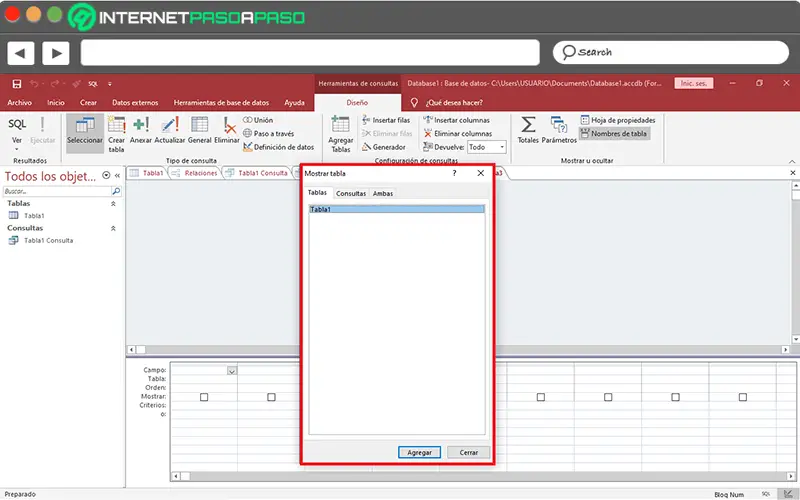Click the SQL icon in quick access toolbar
Viewport: 800px width, 500px height.
pyautogui.click(x=92, y=84)
